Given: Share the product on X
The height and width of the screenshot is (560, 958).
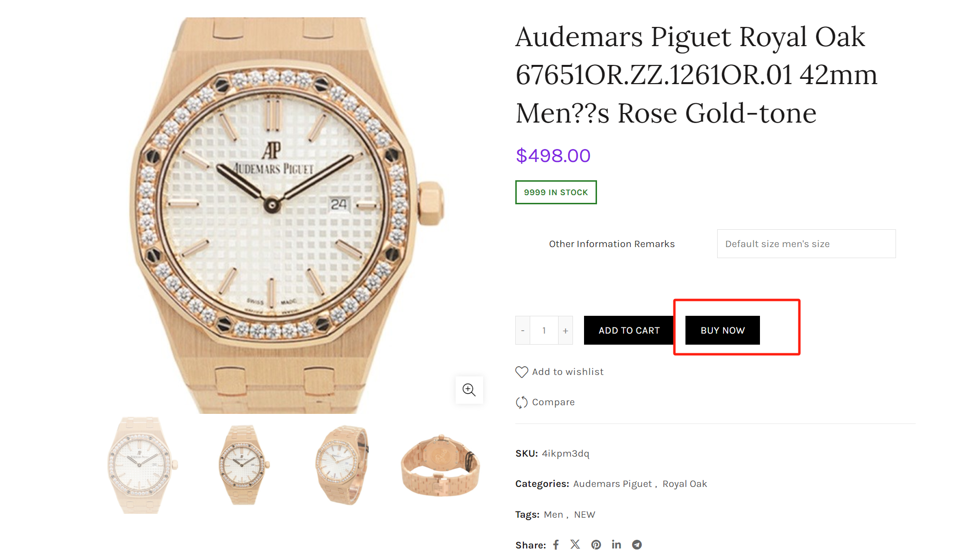Looking at the screenshot, I should 575,545.
